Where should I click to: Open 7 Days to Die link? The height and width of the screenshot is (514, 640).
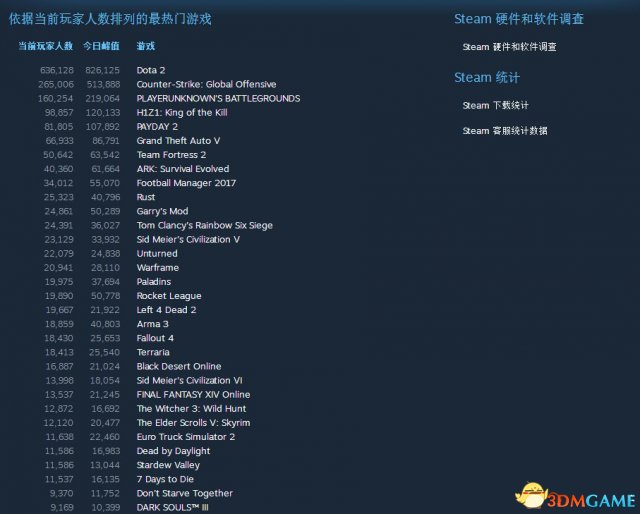(x=165, y=478)
